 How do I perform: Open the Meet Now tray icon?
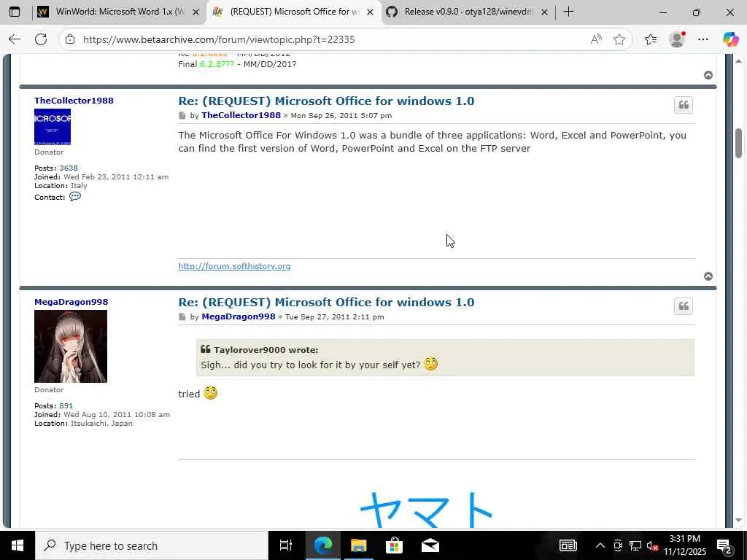point(618,545)
